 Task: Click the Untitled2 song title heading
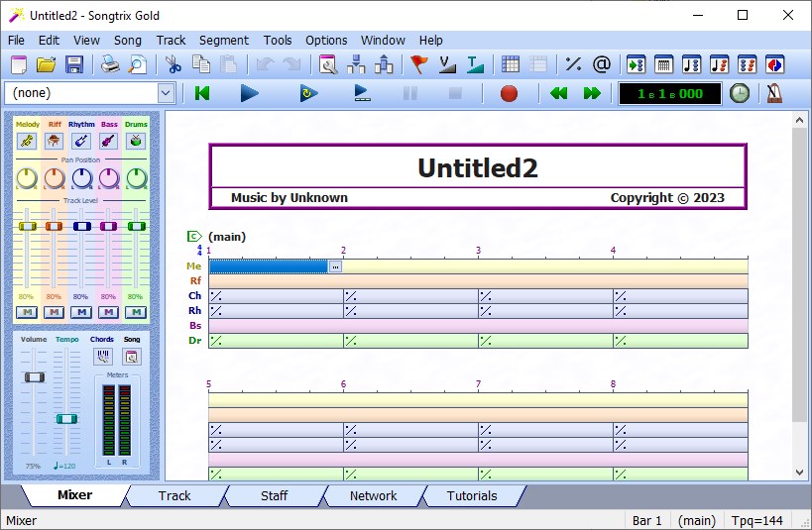coord(478,167)
